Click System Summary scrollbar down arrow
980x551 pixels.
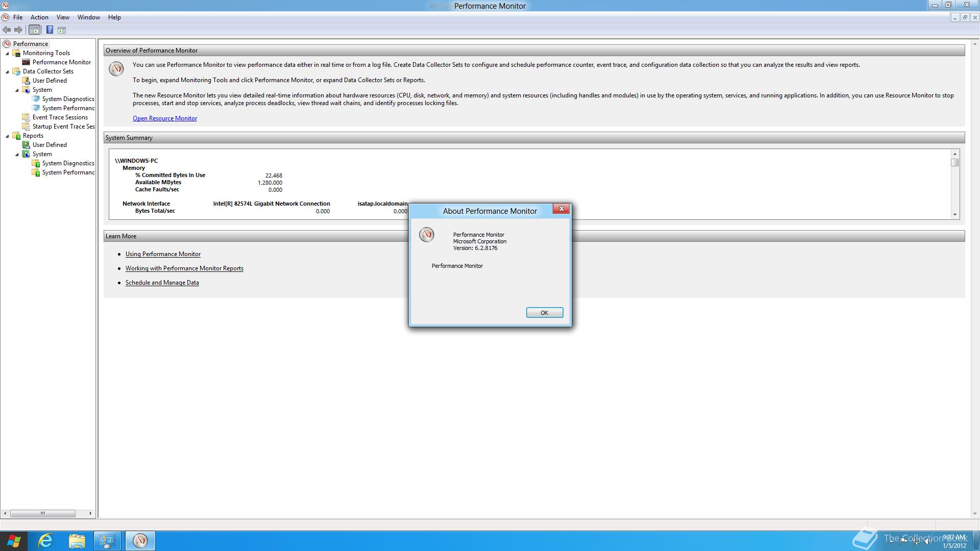[x=955, y=215]
